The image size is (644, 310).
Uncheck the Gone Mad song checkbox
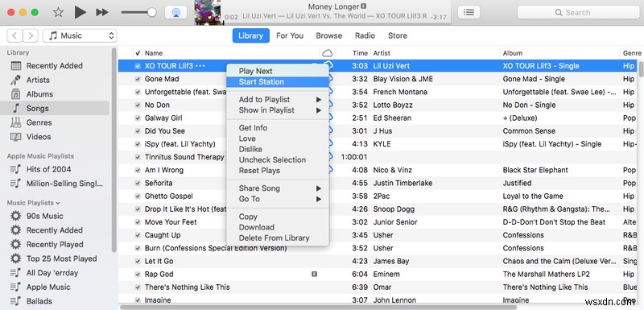[138, 79]
